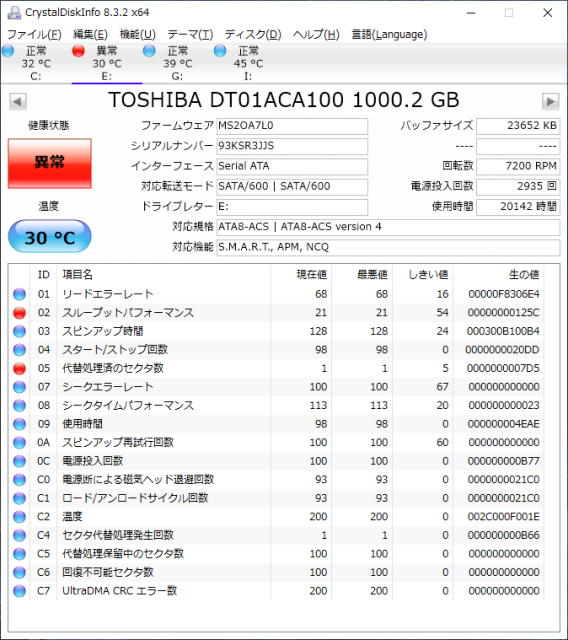
Task: Select drive G: status tab
Action: click(x=178, y=63)
